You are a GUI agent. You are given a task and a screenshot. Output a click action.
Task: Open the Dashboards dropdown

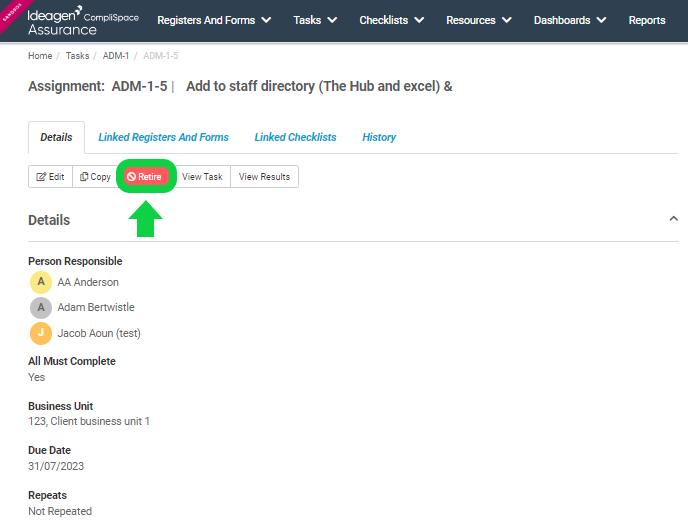tap(570, 20)
